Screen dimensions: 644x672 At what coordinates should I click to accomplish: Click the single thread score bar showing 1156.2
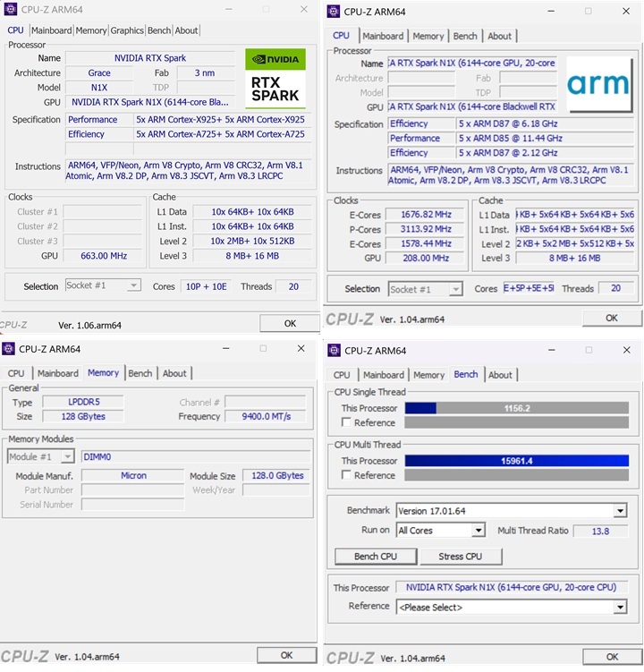click(517, 408)
